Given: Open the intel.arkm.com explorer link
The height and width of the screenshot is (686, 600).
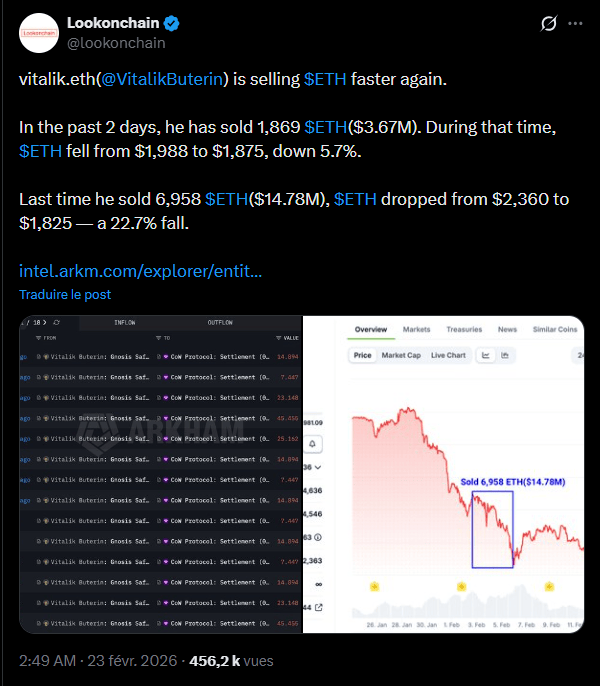Looking at the screenshot, I should pyautogui.click(x=141, y=270).
